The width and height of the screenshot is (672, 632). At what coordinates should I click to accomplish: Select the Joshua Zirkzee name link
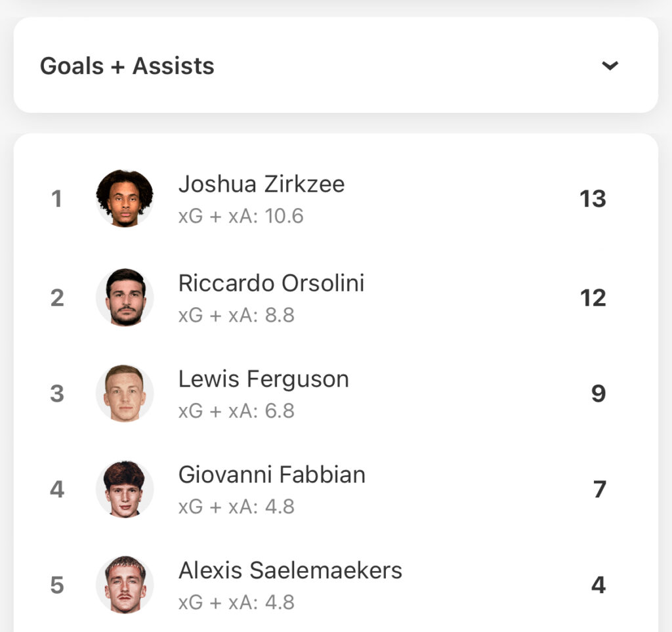point(261,184)
